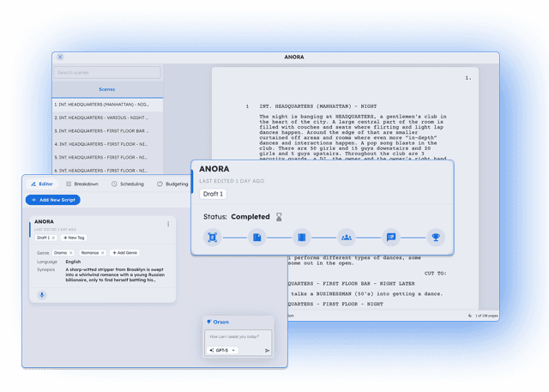Remove the Drama genre tag

point(72,253)
